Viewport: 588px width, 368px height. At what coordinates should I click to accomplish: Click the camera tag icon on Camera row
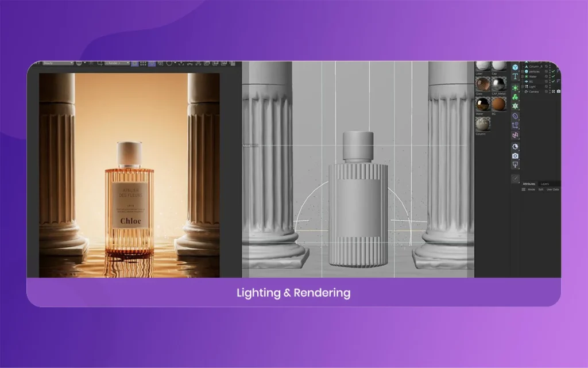coord(559,91)
